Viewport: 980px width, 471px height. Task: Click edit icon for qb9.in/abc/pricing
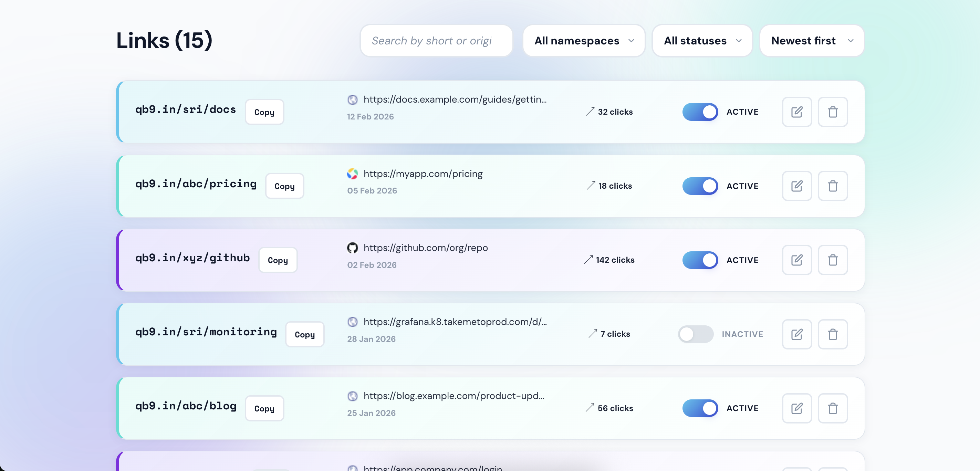click(x=796, y=186)
